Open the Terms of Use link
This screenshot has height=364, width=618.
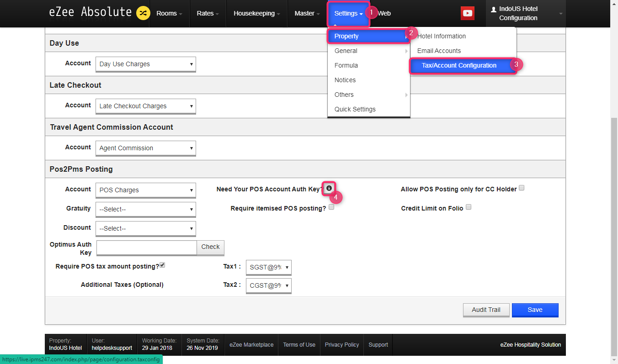point(299,345)
